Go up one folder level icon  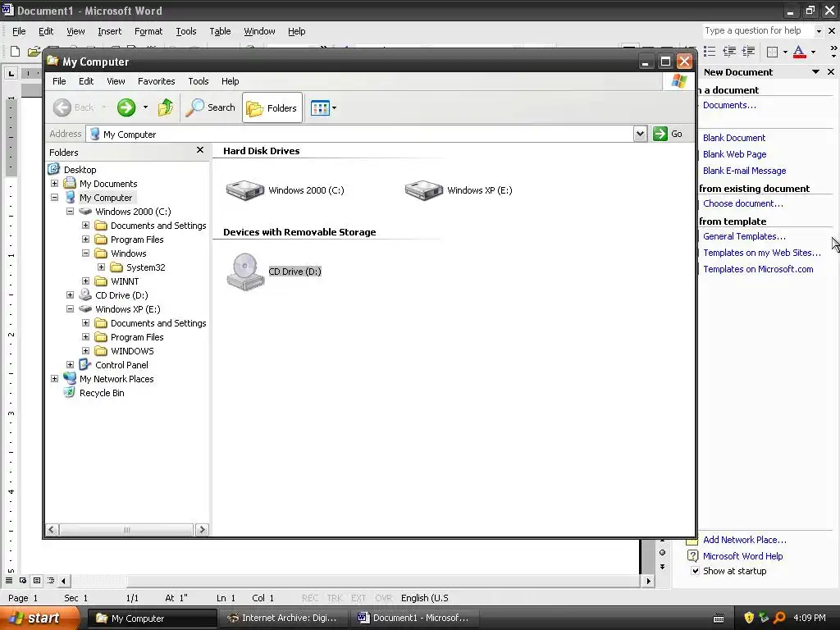point(166,107)
